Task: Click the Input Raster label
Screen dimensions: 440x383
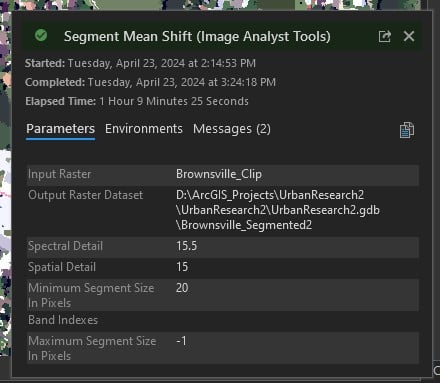Action: tap(59, 174)
